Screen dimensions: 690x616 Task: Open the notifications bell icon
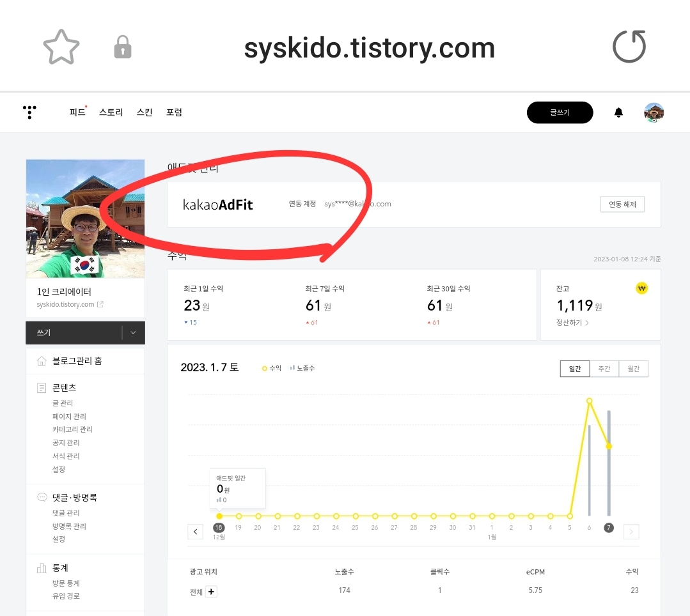tap(618, 112)
